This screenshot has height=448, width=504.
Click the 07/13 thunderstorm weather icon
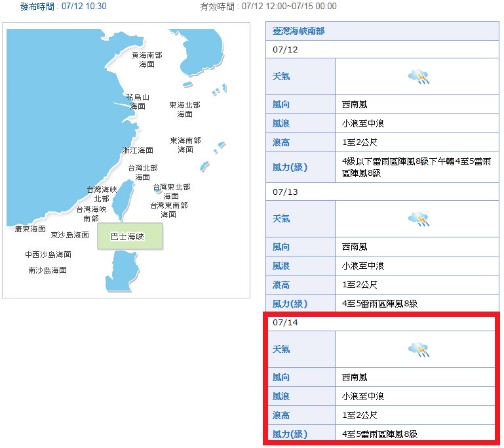coord(418,220)
